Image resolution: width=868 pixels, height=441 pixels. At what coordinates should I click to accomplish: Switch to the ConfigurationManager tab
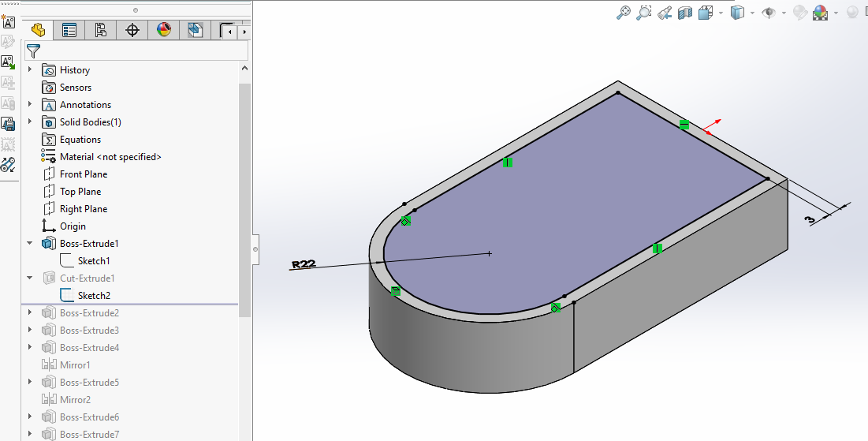coord(101,31)
